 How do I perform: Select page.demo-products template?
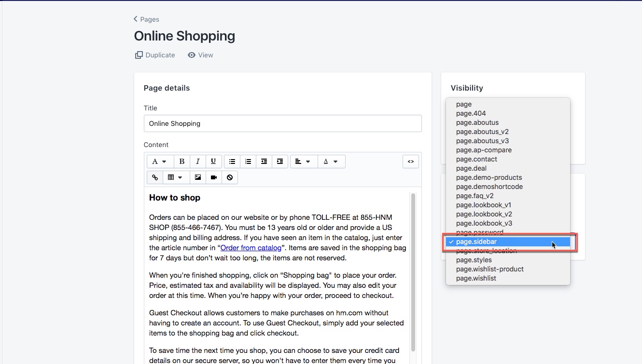tap(508, 177)
